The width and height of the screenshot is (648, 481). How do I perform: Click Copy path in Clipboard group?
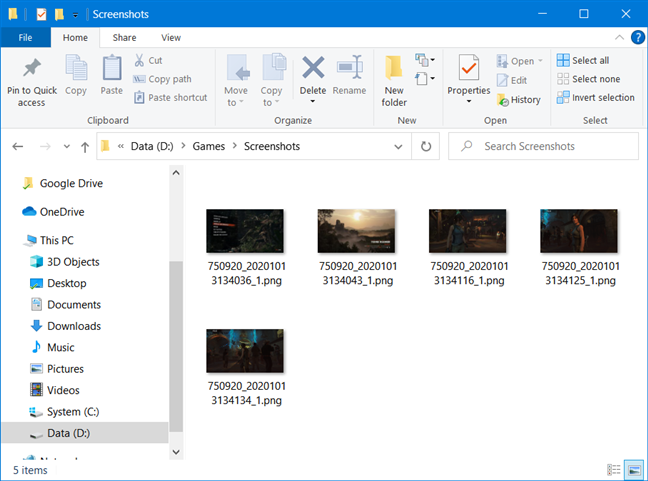162,79
